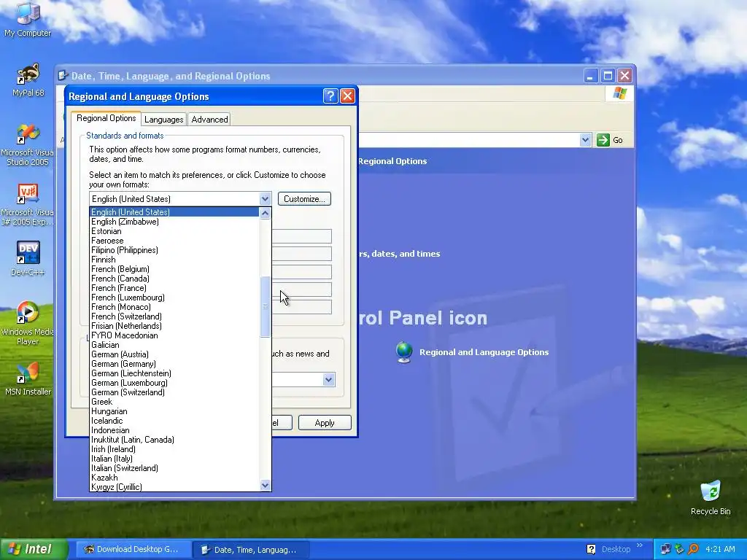Choose German (Liechtenstein) from the list
Viewport: 747px width, 560px height.
[174, 373]
